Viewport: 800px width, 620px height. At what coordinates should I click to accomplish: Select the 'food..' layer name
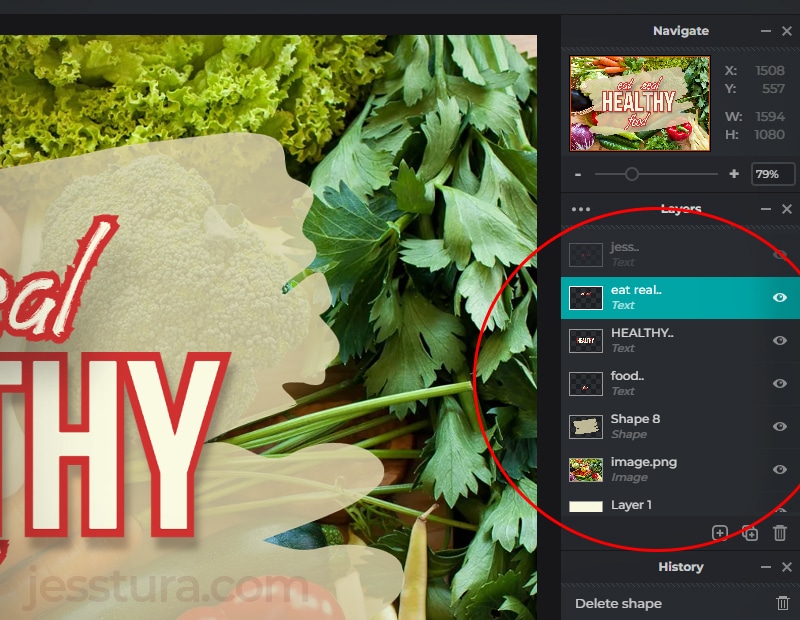coord(628,376)
